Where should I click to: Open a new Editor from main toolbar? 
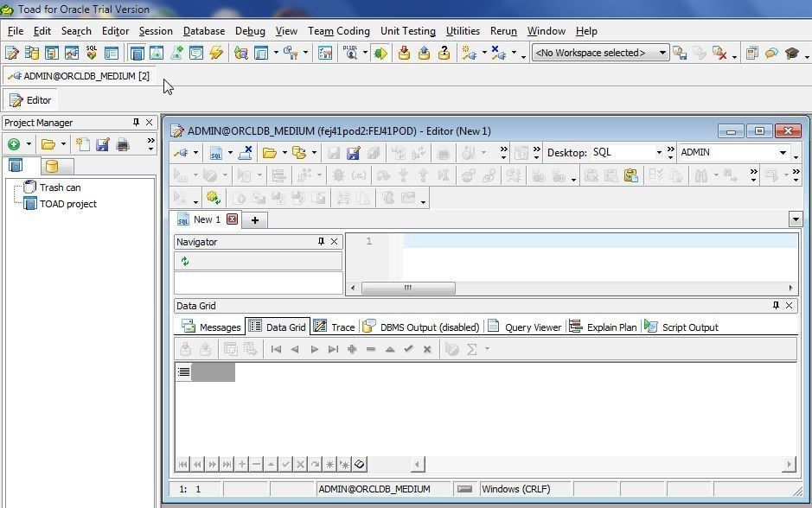pos(11,53)
